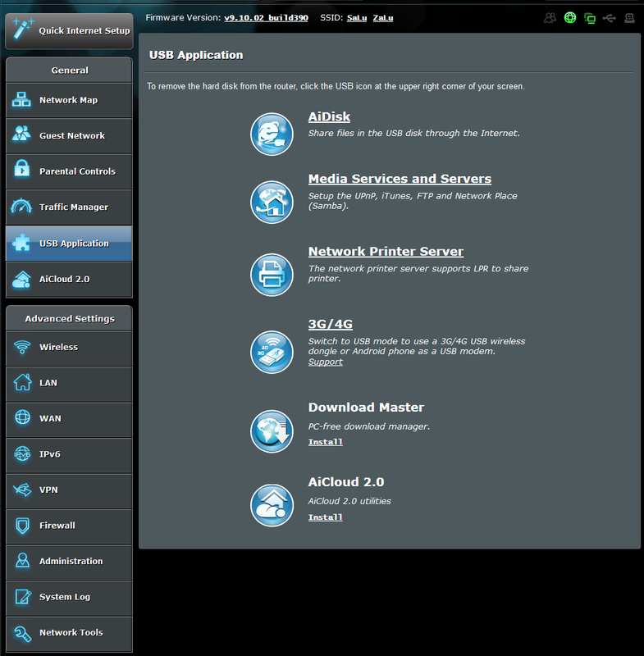
Task: Go to LAN settings
Action: tap(69, 384)
